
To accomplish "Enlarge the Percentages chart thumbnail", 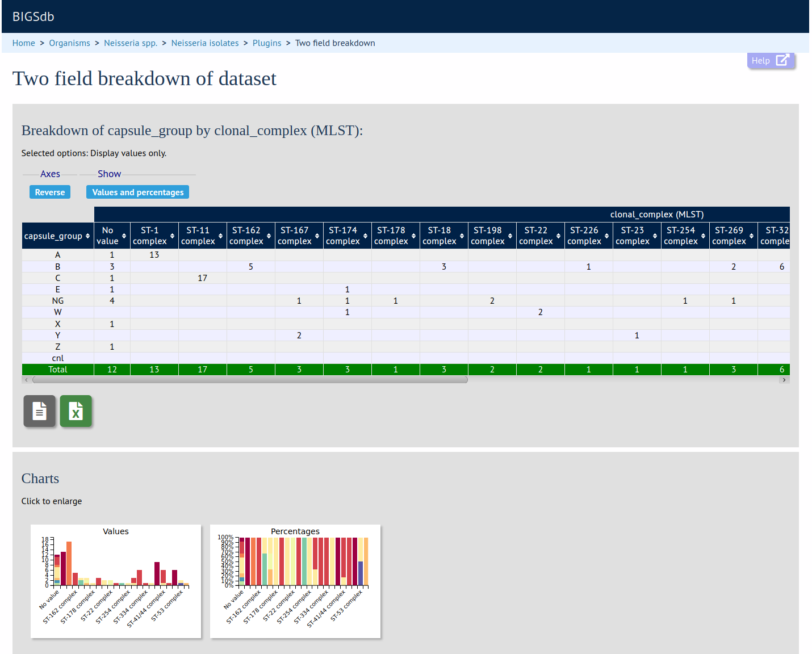I will click(x=295, y=581).
